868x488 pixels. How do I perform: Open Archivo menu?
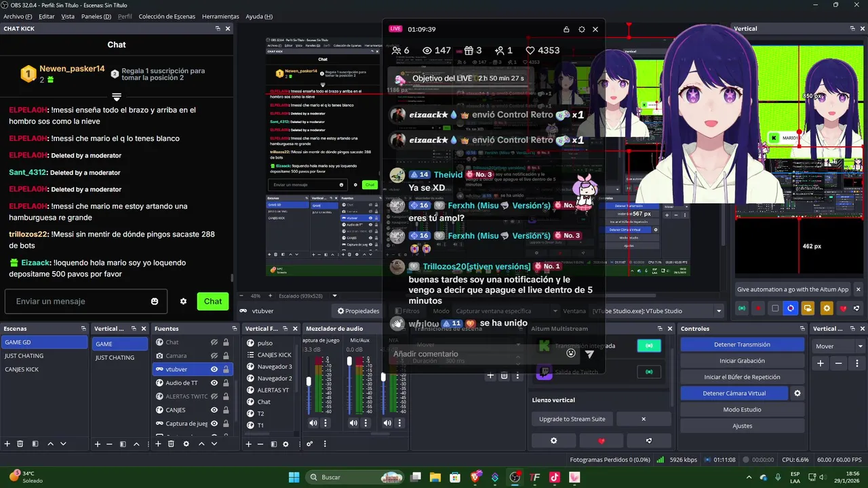point(18,16)
